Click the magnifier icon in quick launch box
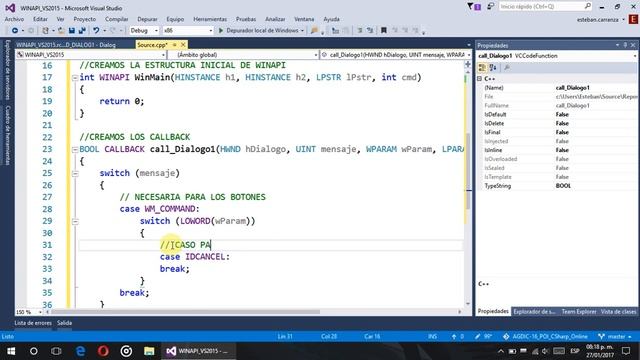 [x=587, y=6]
